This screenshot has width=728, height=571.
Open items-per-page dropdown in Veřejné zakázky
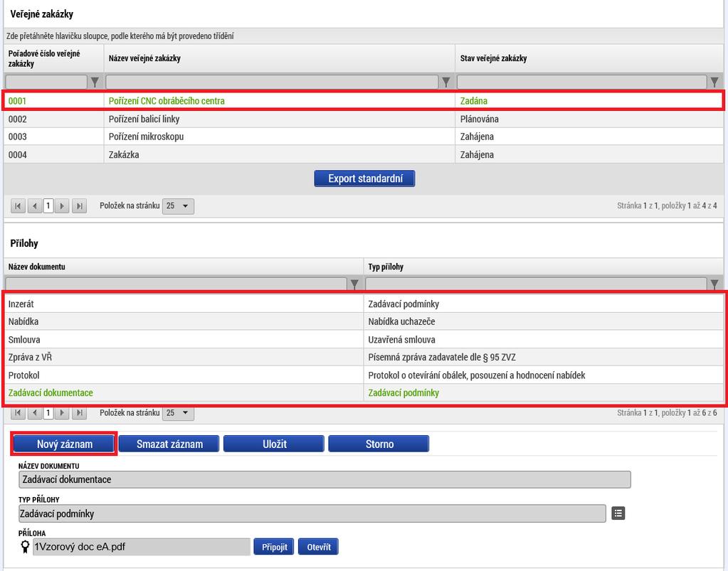(178, 206)
